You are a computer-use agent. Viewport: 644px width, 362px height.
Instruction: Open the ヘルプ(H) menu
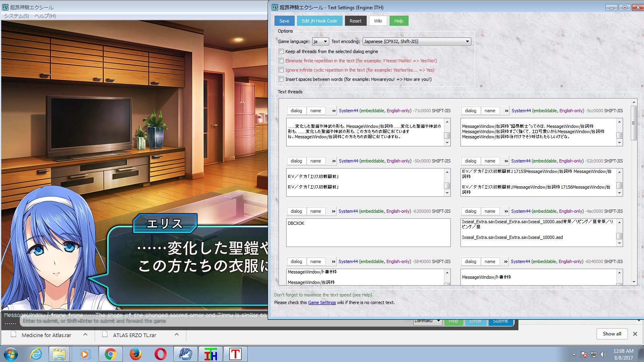tap(45, 16)
